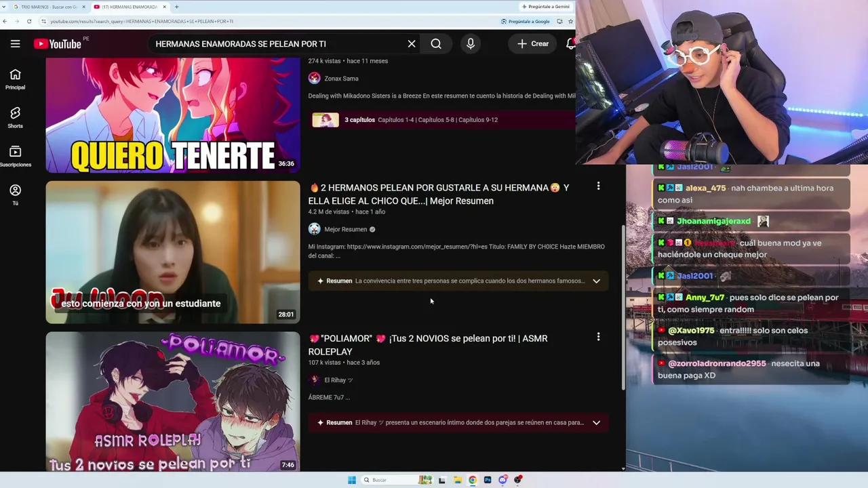Image resolution: width=868 pixels, height=488 pixels.
Task: Open Discord from the taskbar
Action: tap(502, 480)
